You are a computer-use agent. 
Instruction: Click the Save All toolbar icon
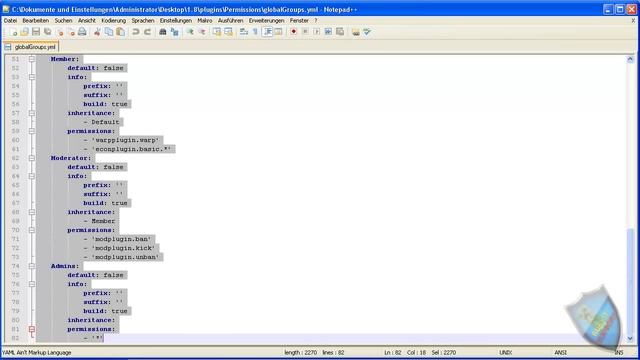coord(48,32)
